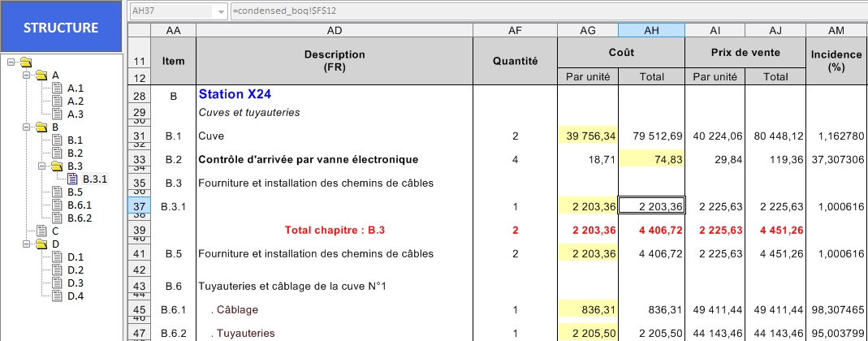Image resolution: width=868 pixels, height=341 pixels.
Task: Select the D.1 document icon
Action: coord(57,257)
